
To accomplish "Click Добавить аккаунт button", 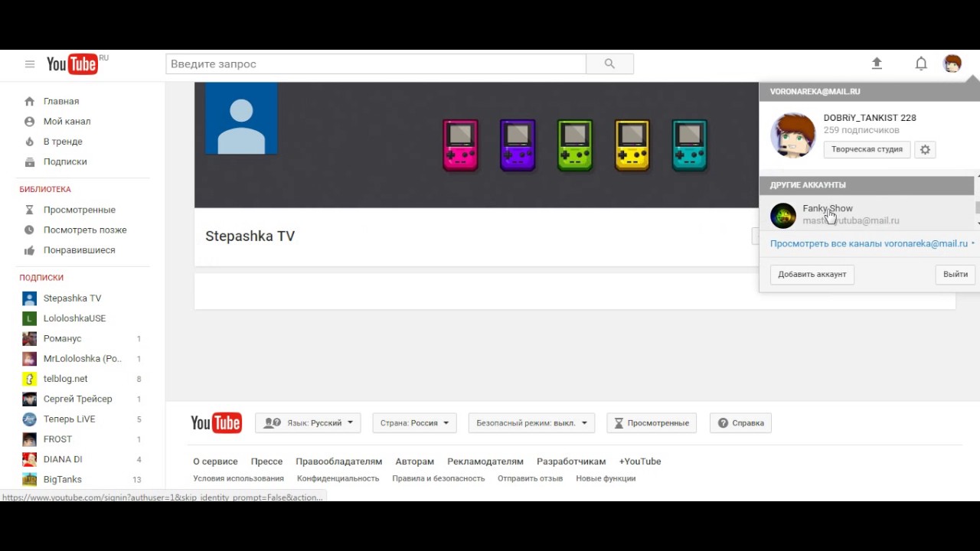I will tap(812, 274).
